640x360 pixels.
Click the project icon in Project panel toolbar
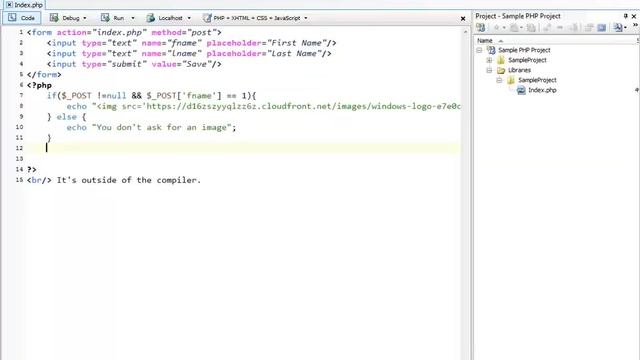pos(480,28)
